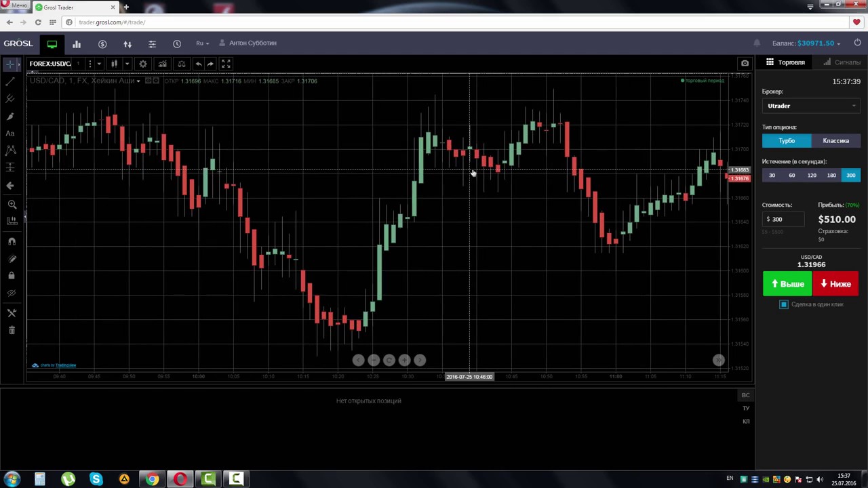Open the Ru language dropdown
Screen dimensions: 868x488
pos(202,43)
